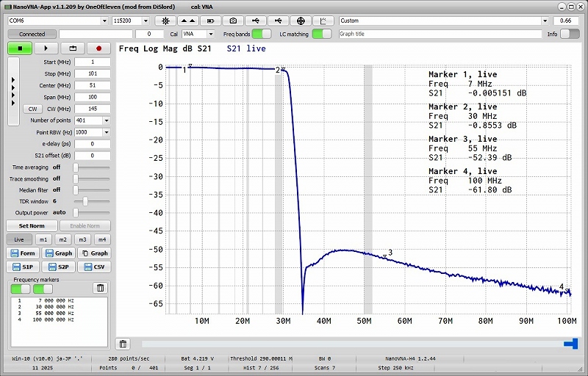
Task: Click the camera screenshot icon
Action: click(x=234, y=21)
